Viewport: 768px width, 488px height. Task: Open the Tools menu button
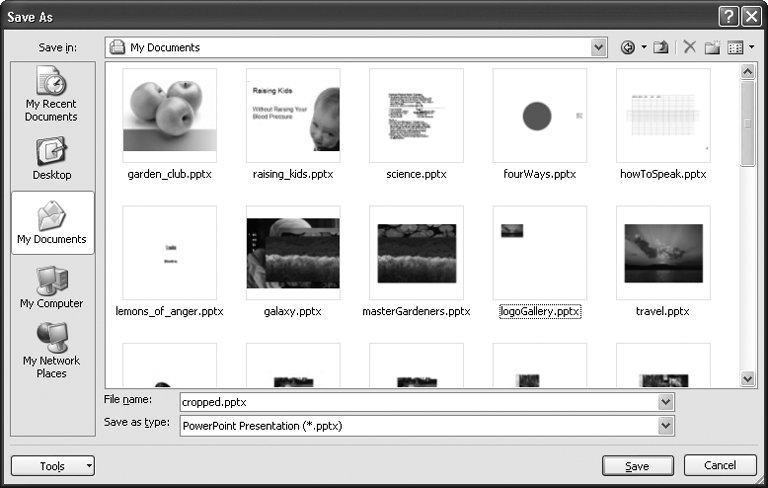click(53, 466)
